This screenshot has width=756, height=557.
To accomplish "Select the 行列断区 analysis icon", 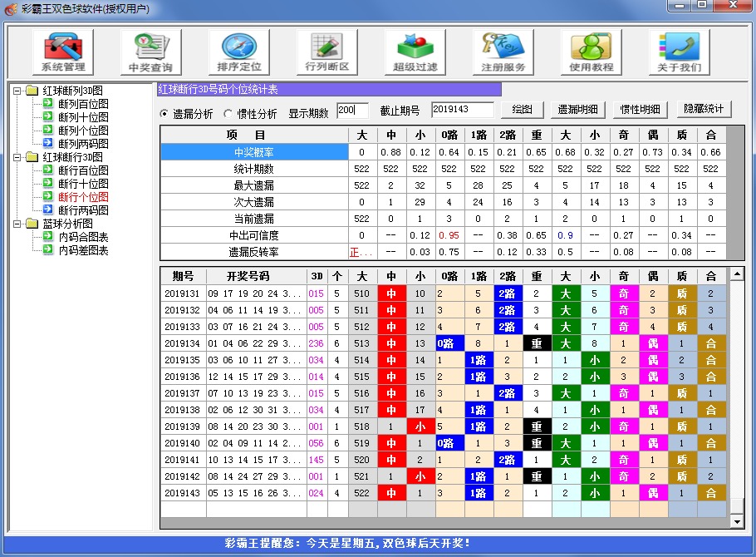I will click(x=326, y=52).
